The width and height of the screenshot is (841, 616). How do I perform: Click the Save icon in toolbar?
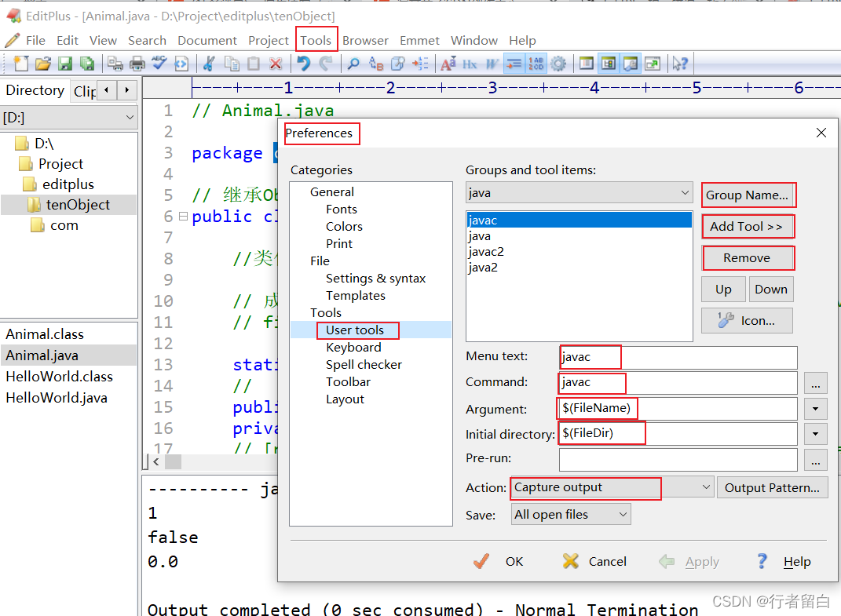tap(65, 64)
